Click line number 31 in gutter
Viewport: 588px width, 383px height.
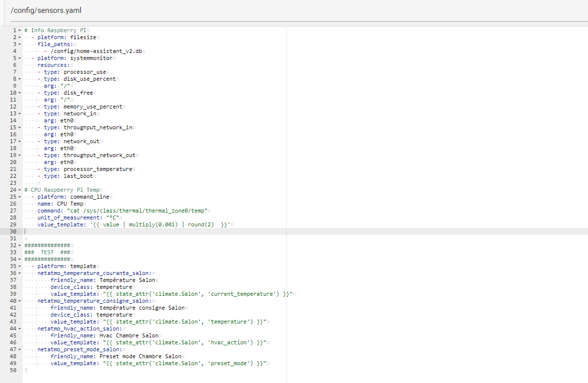point(13,238)
